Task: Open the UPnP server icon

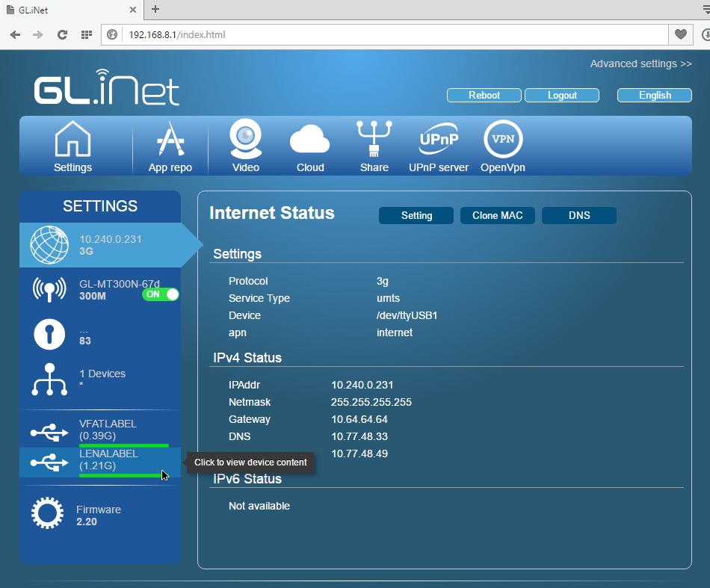Action: tap(438, 138)
